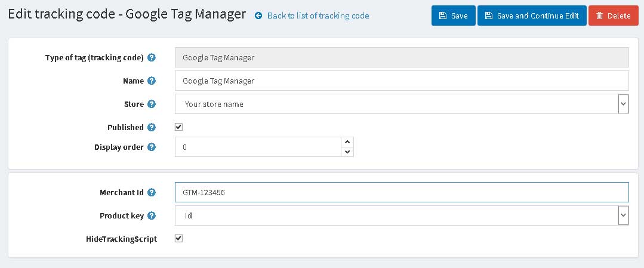This screenshot has width=644, height=268.
Task: Increase Display order with up arrow
Action: pos(347,142)
